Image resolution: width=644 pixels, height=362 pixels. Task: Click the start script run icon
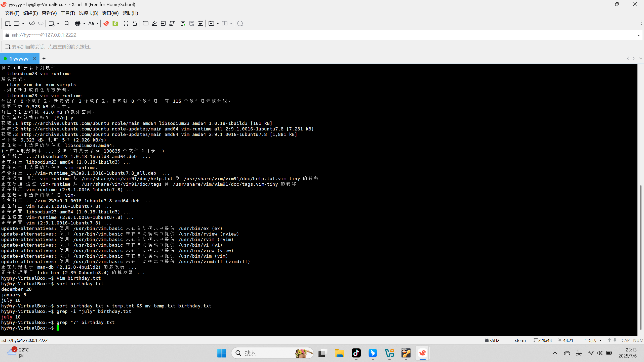[x=183, y=23]
